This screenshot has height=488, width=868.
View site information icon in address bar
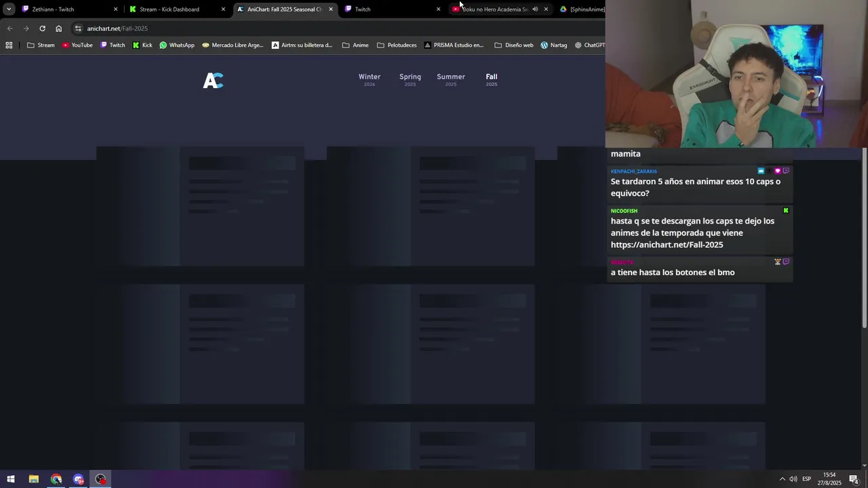[x=78, y=28]
